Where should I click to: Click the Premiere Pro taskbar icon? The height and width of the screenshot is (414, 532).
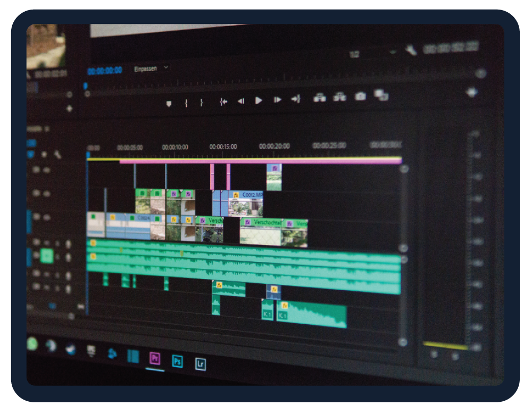pyautogui.click(x=155, y=358)
